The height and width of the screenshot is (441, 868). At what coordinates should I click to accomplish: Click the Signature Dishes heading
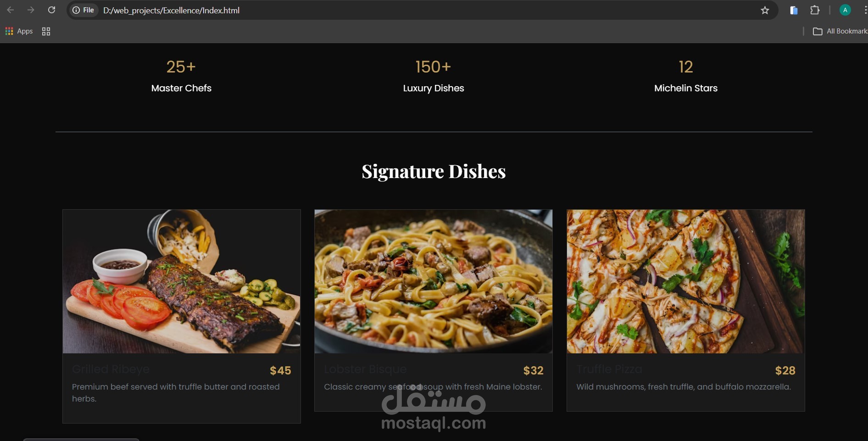click(434, 172)
